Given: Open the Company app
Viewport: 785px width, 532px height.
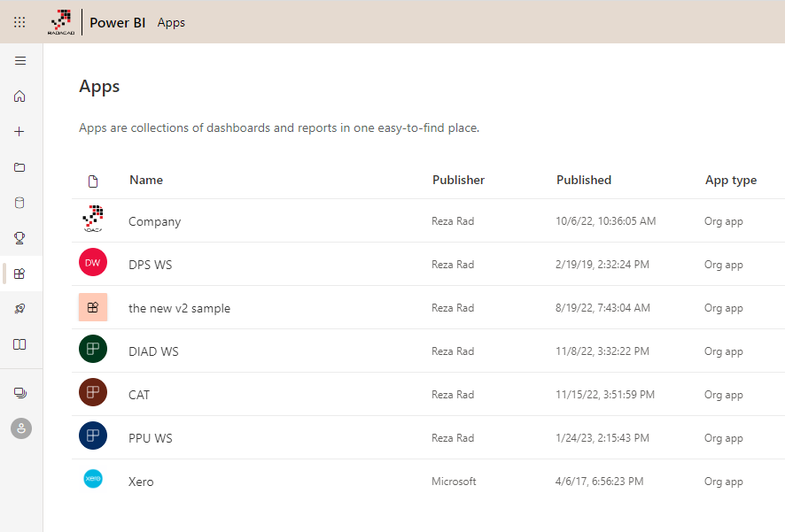Looking at the screenshot, I should click(x=154, y=222).
